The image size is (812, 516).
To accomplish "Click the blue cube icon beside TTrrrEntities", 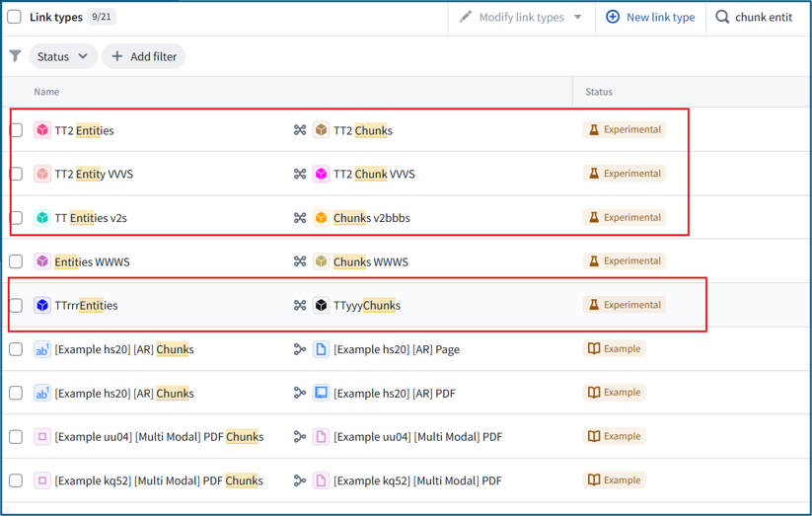I will [x=42, y=305].
